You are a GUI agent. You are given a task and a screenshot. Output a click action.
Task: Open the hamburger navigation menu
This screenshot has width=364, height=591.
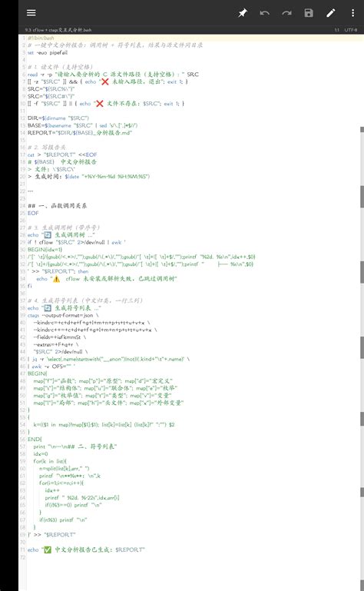(x=31, y=13)
